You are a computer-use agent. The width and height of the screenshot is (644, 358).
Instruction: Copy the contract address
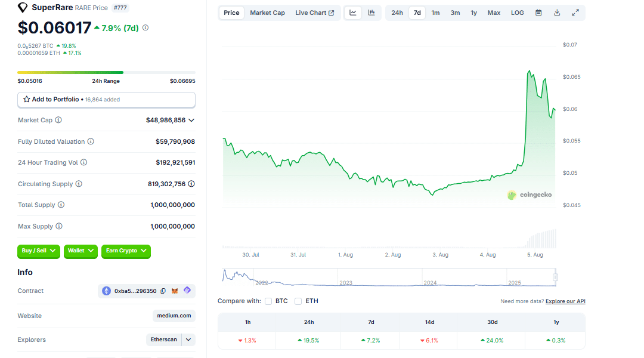163,291
